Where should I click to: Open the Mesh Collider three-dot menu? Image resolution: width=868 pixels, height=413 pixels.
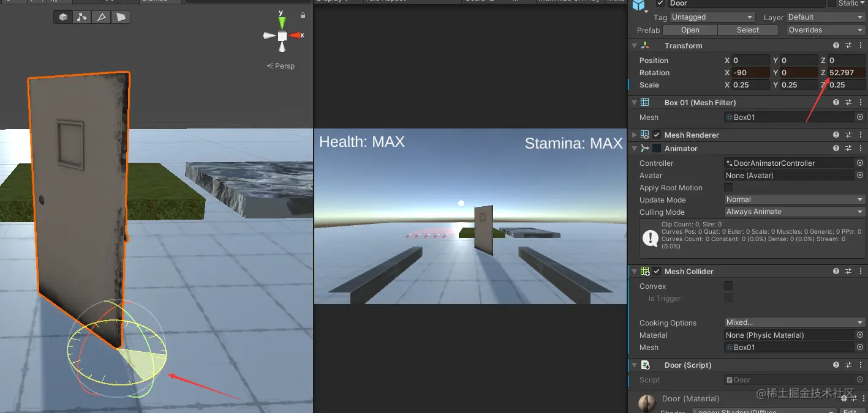[x=860, y=272]
